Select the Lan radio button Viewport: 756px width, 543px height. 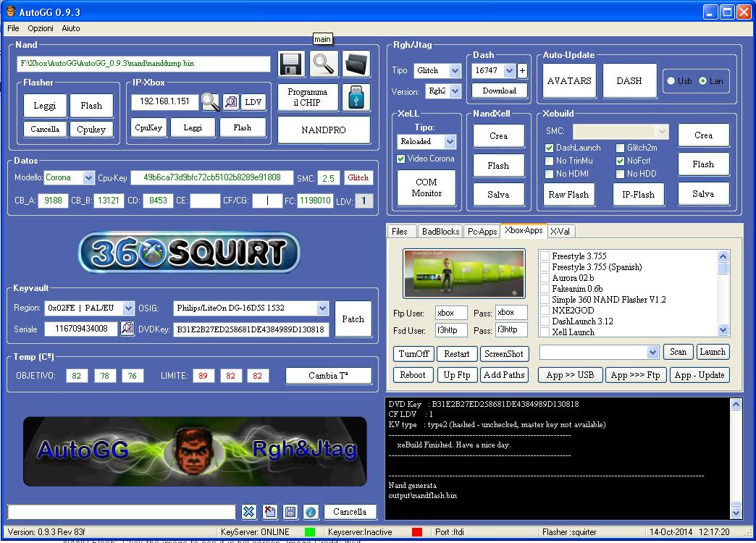point(703,81)
